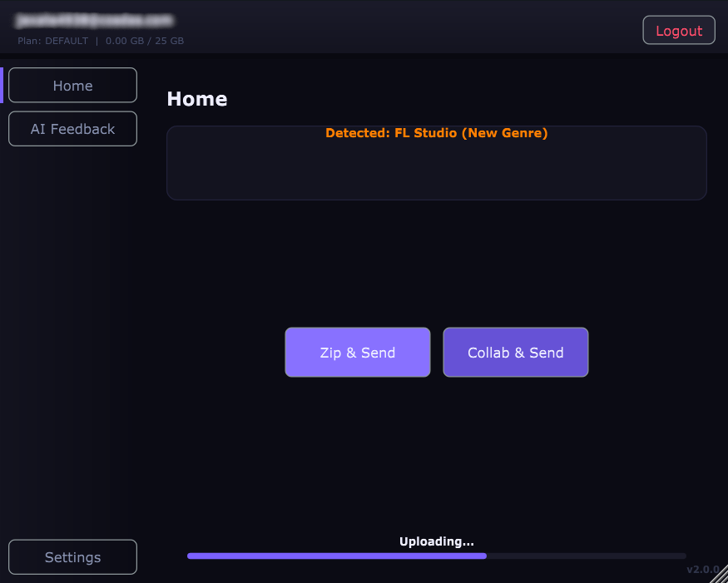Click the v2.0.0 version number

[701, 570]
